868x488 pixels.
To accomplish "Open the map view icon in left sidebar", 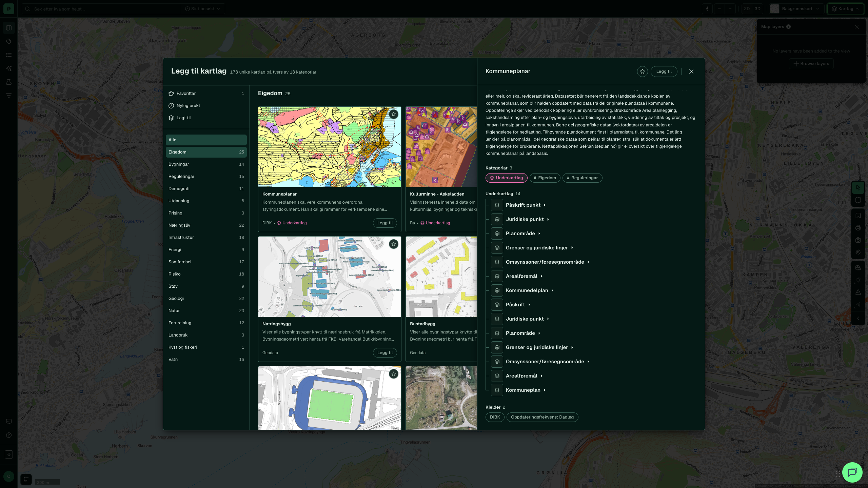I will point(9,28).
